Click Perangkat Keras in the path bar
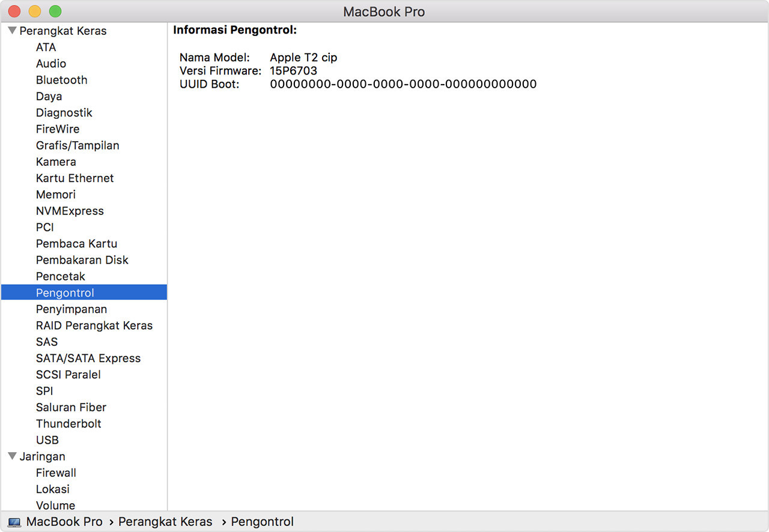 165,522
